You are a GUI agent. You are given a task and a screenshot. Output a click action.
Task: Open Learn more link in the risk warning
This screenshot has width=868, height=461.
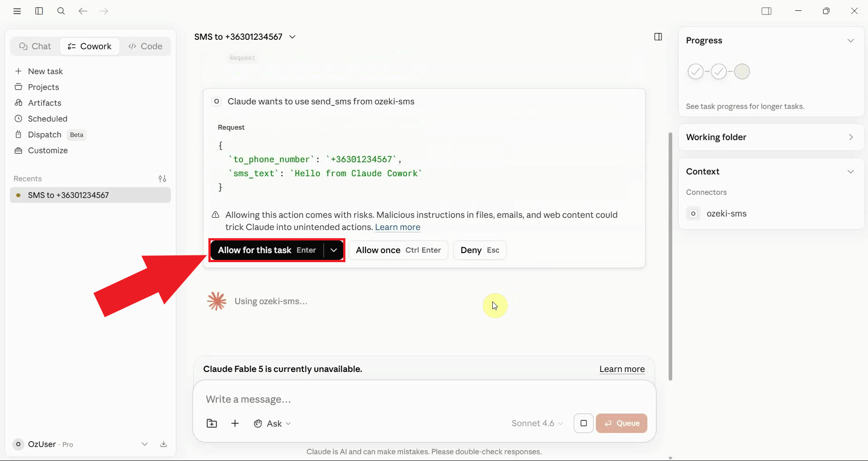click(x=397, y=227)
